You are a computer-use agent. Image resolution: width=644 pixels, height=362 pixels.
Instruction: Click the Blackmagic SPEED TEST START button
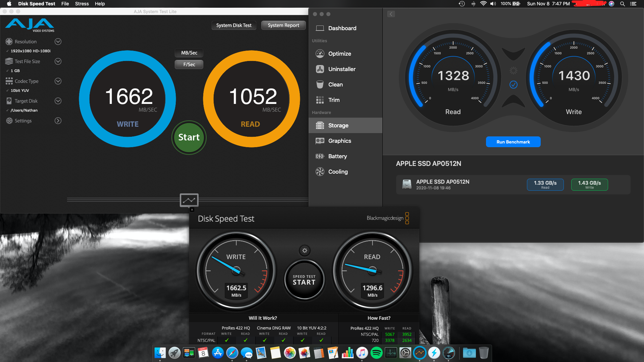tap(304, 280)
